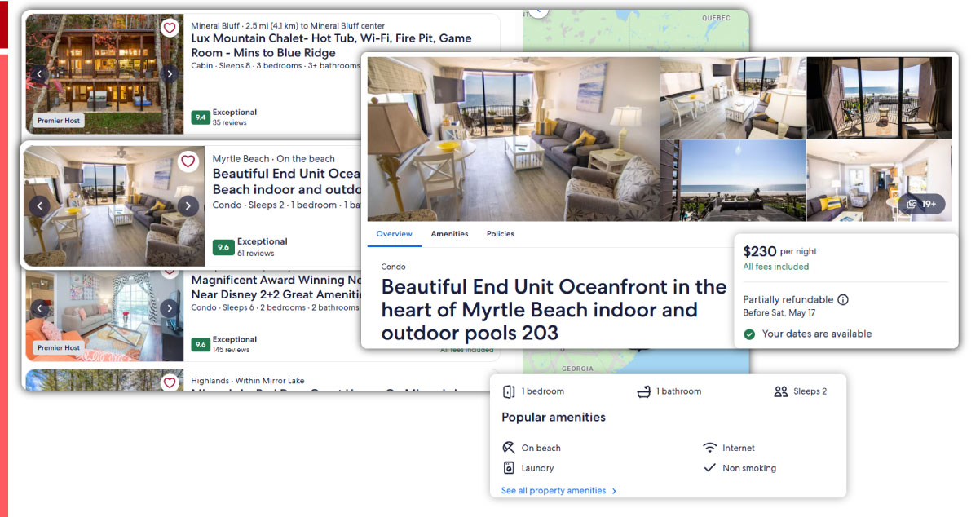Select the Overview tab
Image resolution: width=980 pixels, height=517 pixels.
click(x=394, y=234)
